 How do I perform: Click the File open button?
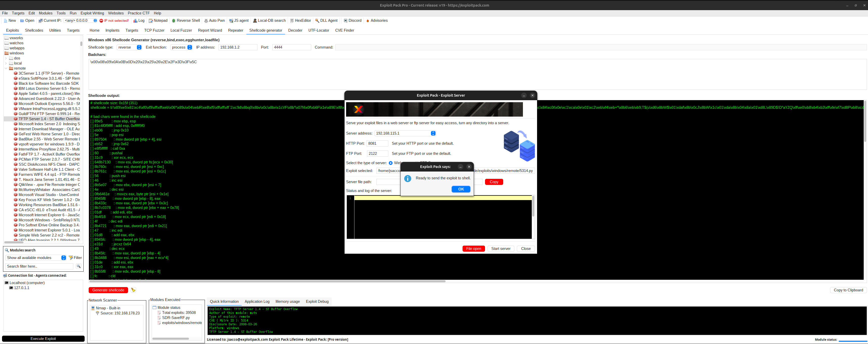(473, 249)
